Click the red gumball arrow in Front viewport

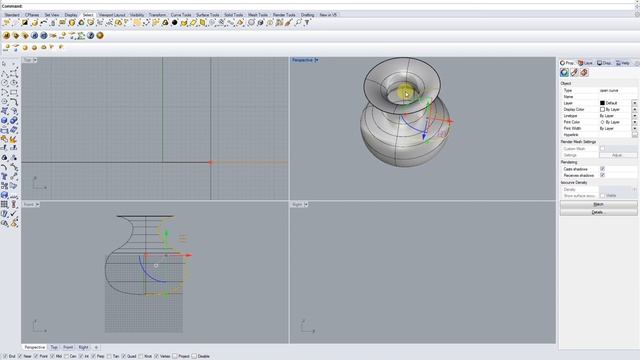(188, 255)
